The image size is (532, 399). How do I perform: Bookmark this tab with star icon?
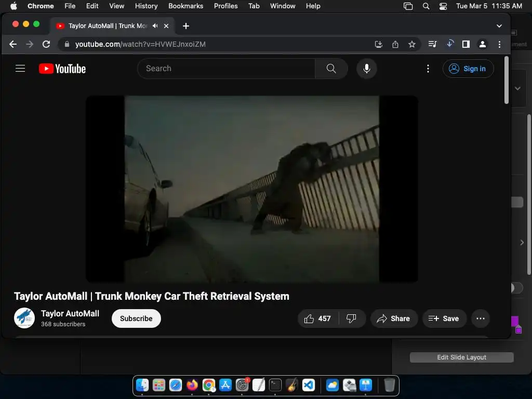coord(412,44)
